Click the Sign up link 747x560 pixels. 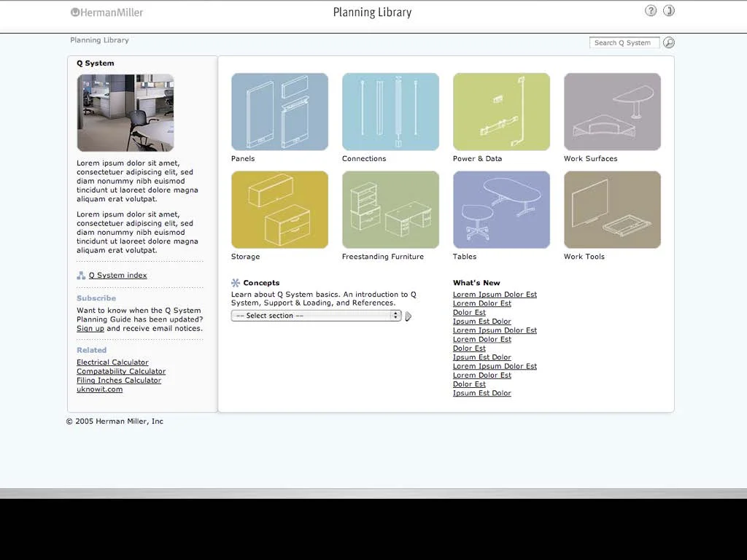pyautogui.click(x=90, y=329)
